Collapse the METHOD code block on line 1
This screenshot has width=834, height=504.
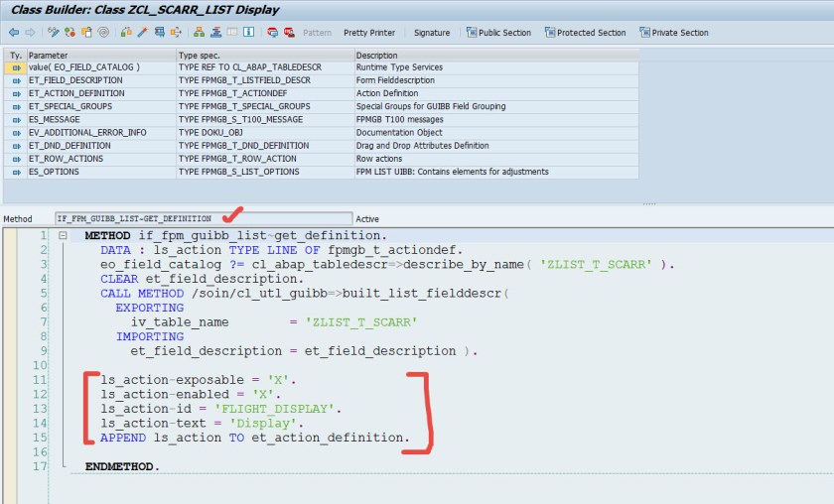(63, 236)
